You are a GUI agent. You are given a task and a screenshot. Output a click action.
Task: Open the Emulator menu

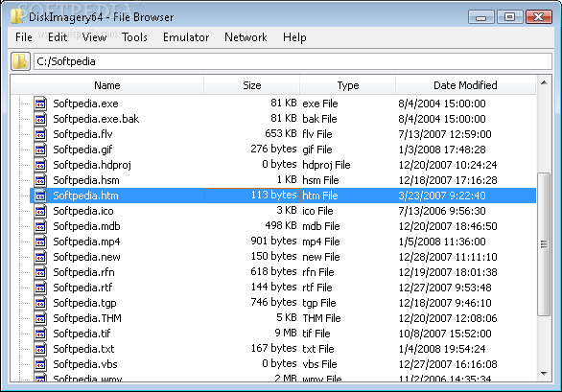click(x=186, y=37)
